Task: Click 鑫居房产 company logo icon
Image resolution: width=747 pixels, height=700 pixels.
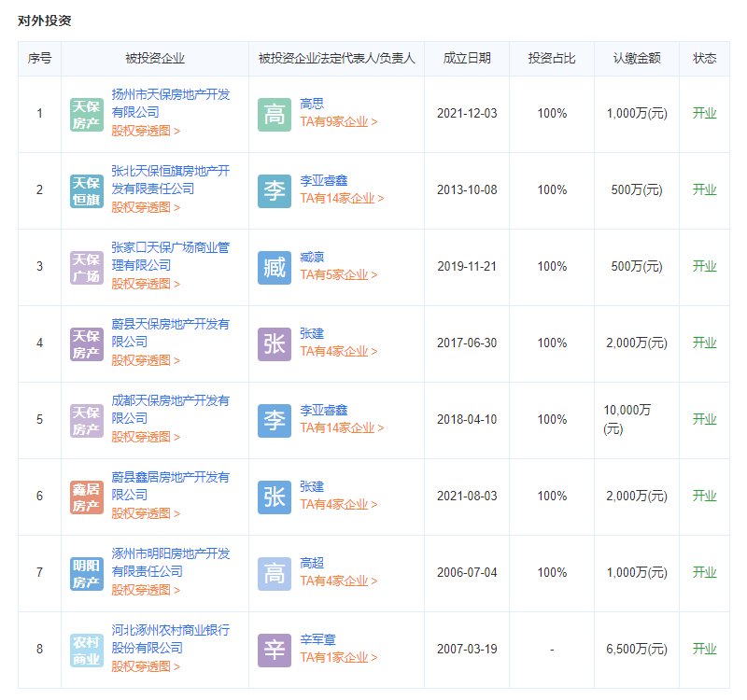Action: point(86,497)
